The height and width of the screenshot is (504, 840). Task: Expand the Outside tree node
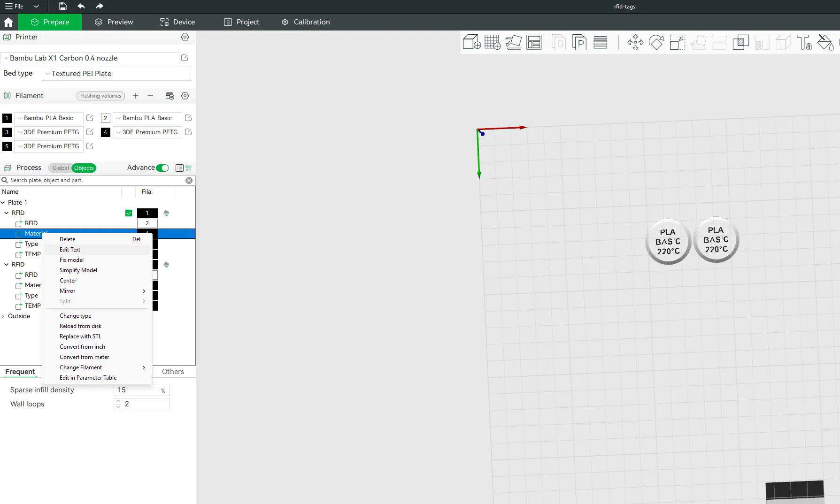[x=3, y=316]
